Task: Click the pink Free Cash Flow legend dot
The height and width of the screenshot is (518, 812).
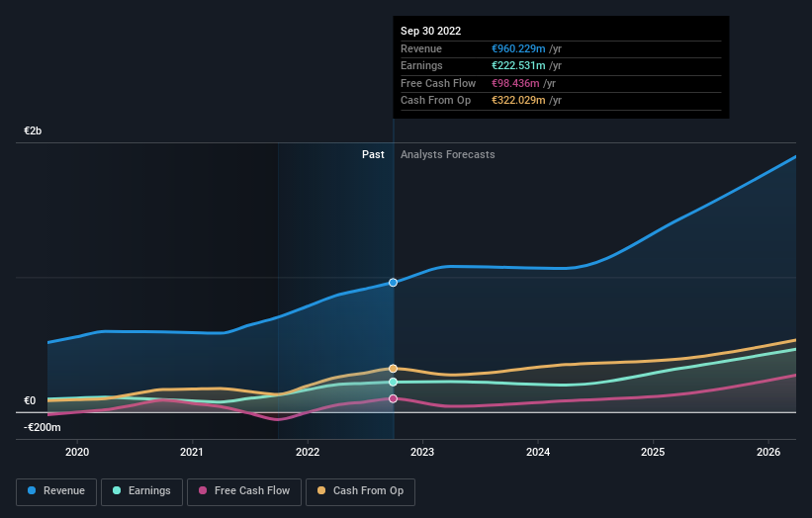Action: coord(203,490)
